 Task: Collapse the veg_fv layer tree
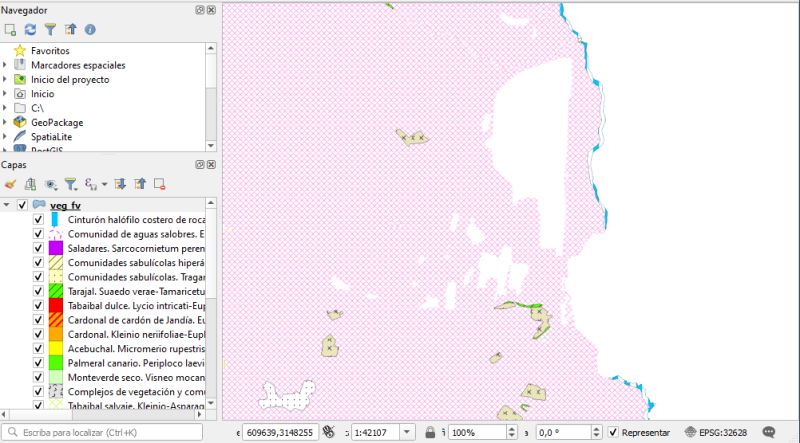(x=6, y=205)
